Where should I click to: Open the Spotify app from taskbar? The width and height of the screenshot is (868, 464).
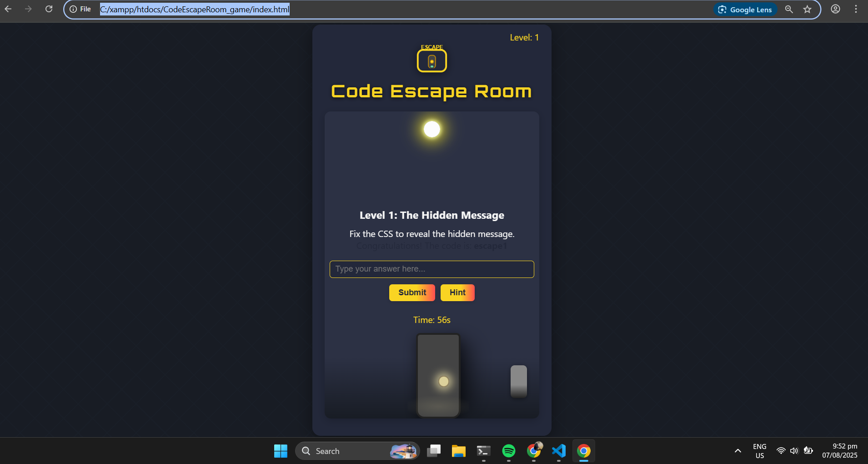tap(509, 451)
